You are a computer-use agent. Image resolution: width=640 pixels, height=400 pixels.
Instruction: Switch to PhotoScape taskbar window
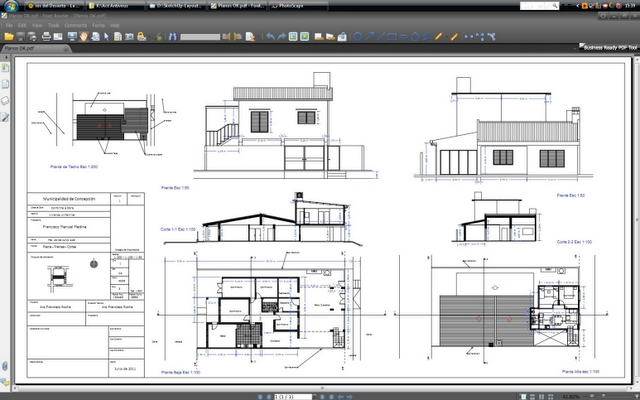click(298, 6)
